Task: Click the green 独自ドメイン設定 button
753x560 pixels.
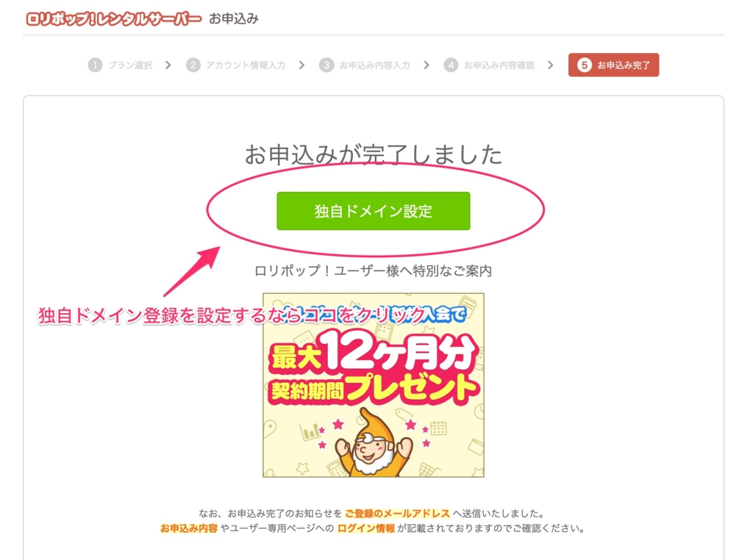Action: [373, 211]
